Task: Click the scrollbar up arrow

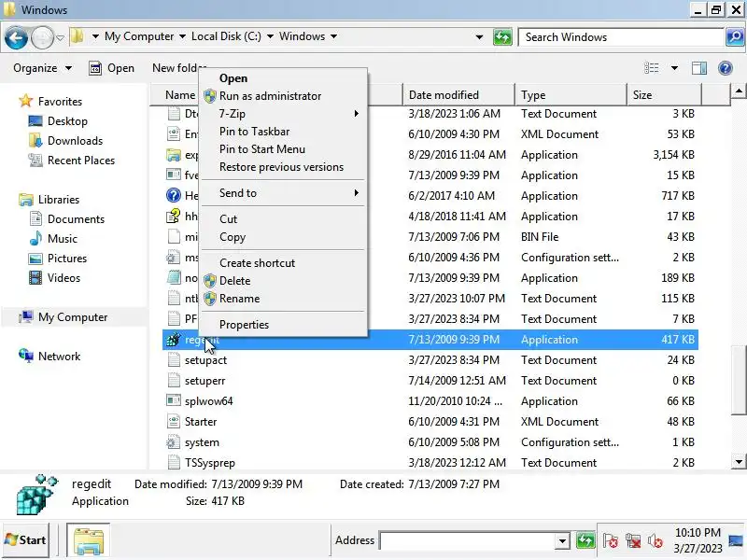Action: 739,91
